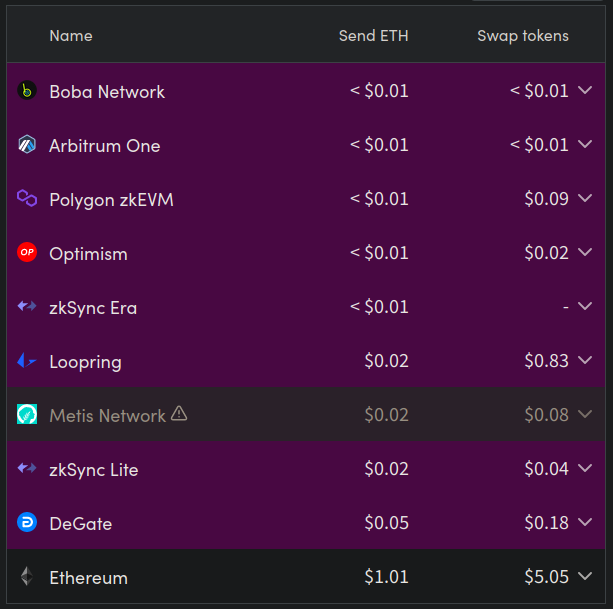Expand the Boba Network row chevron
The image size is (613, 609).
tap(586, 91)
